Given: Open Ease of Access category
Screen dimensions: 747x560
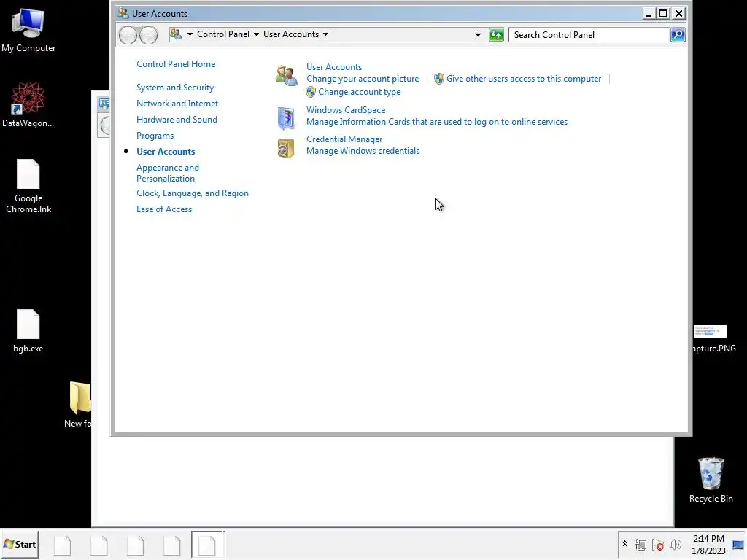Looking at the screenshot, I should pos(164,209).
